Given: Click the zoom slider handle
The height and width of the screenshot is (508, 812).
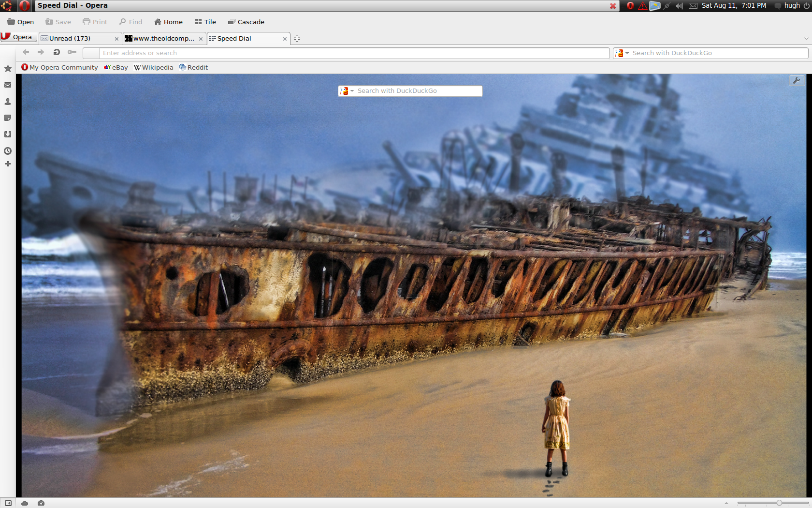Looking at the screenshot, I should pyautogui.click(x=779, y=503).
